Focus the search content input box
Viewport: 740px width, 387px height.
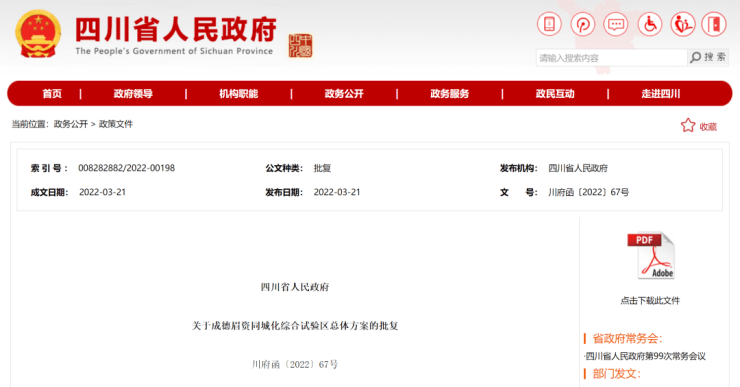tap(611, 58)
